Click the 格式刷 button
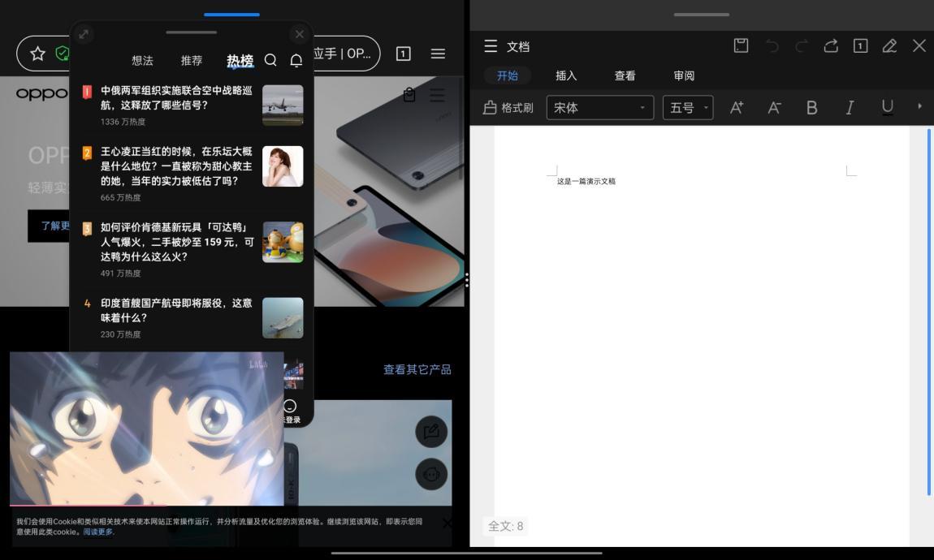This screenshot has height=560, width=934. point(508,108)
